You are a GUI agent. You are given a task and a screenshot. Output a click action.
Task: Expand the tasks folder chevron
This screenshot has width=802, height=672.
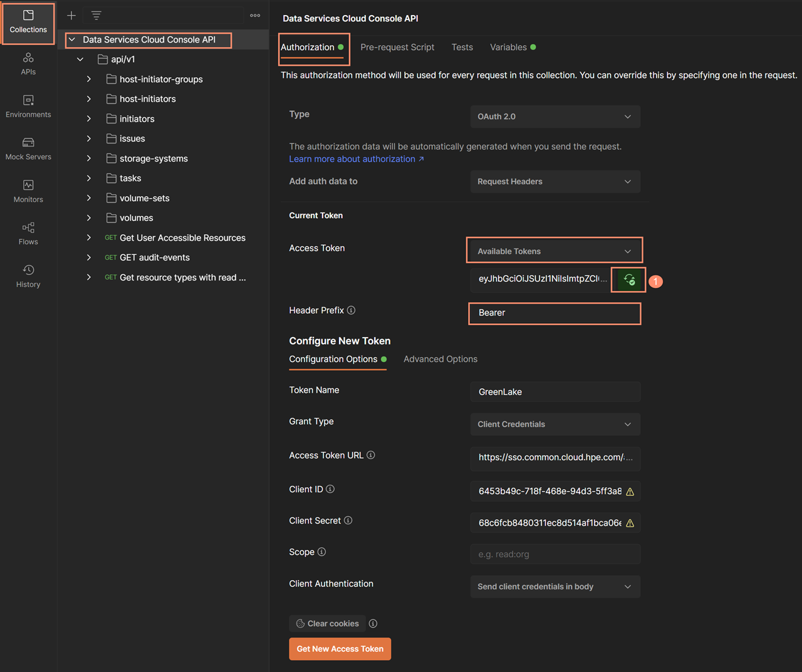point(89,178)
